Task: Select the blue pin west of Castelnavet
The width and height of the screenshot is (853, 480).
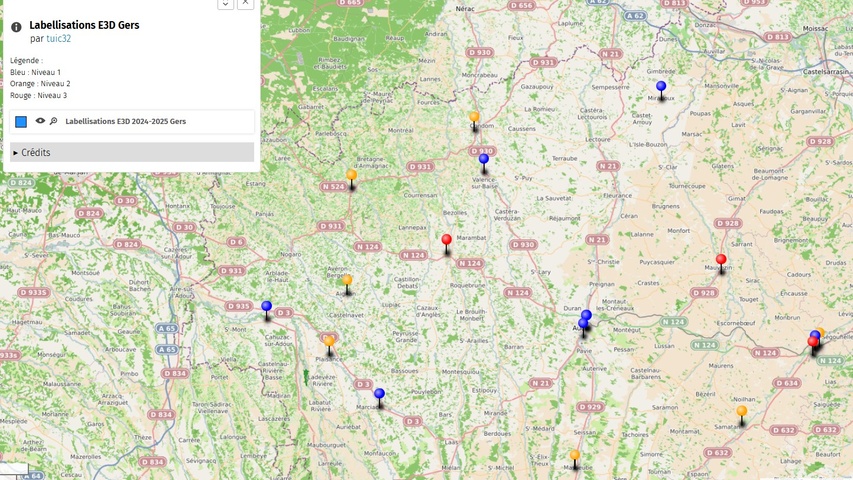Action: [x=266, y=307]
